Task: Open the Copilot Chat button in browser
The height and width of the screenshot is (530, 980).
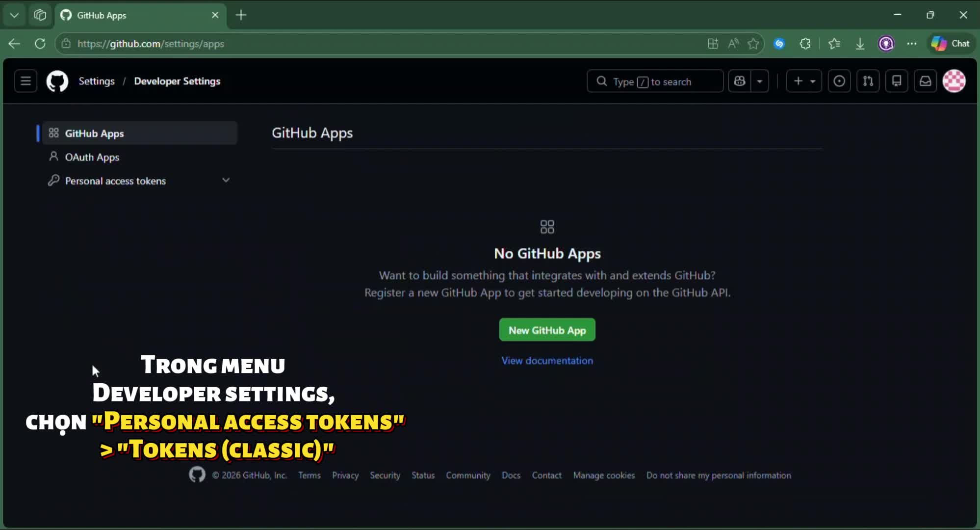Action: pyautogui.click(x=951, y=44)
